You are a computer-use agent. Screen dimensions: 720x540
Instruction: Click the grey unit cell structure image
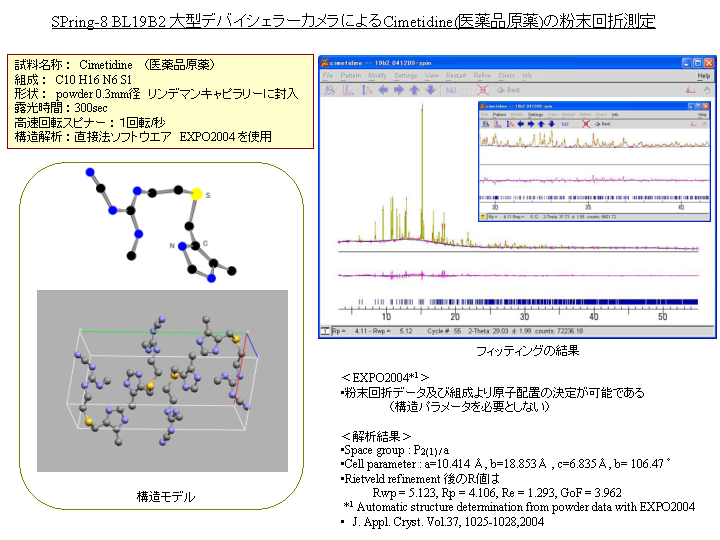tap(162, 381)
